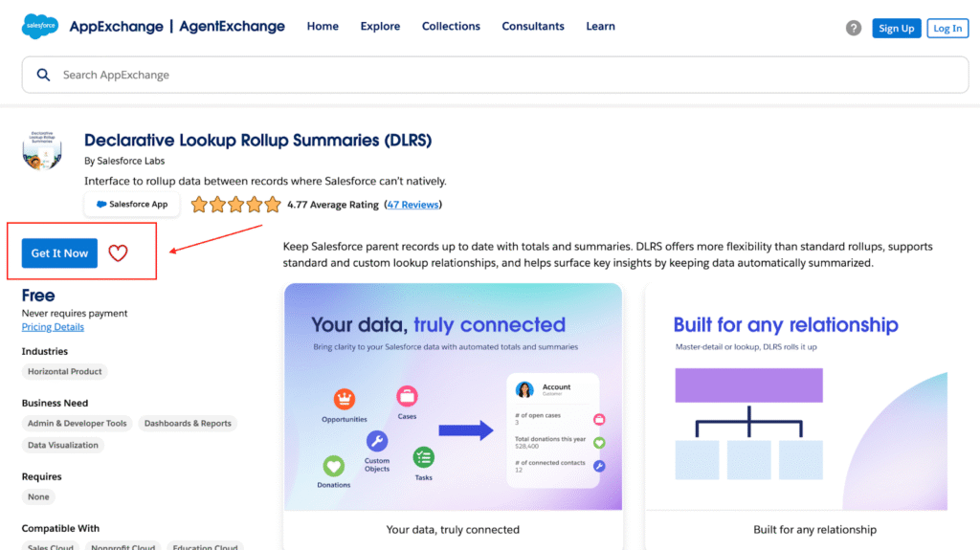Click the 'Business Need' heading

55,403
